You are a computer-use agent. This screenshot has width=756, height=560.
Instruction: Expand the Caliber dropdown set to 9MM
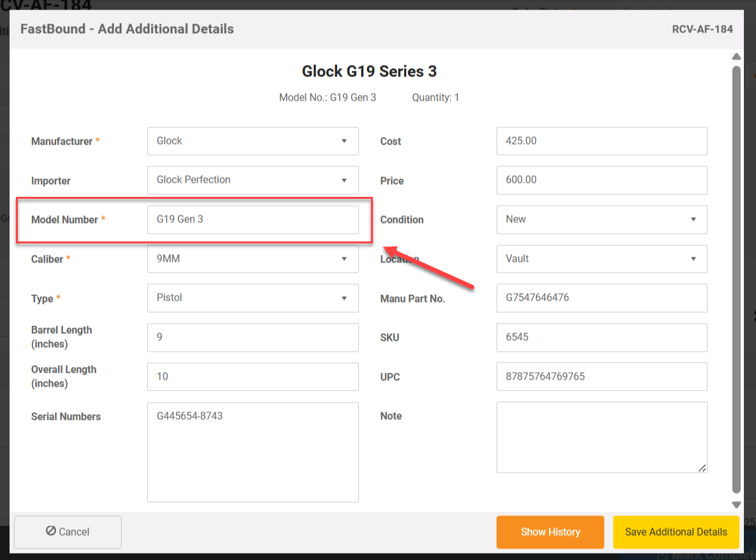click(252, 259)
